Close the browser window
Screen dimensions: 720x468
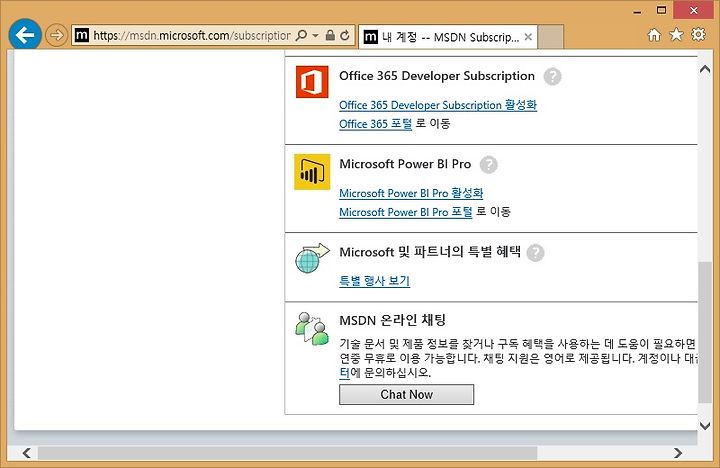(694, 10)
